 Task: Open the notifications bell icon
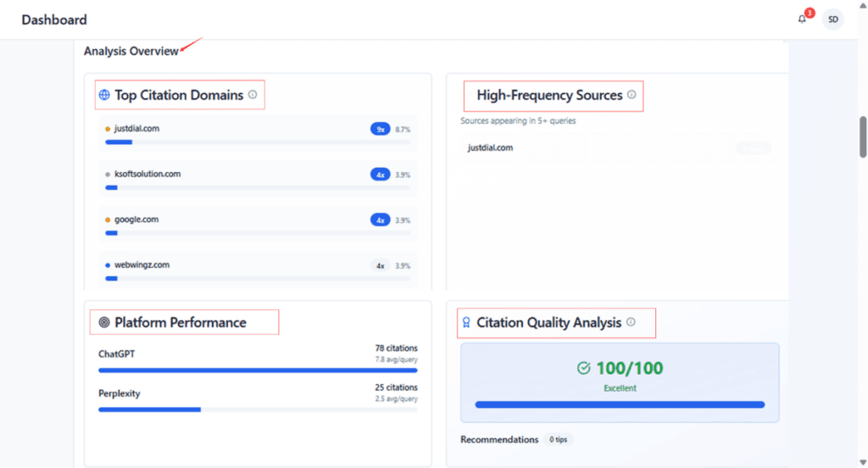[802, 19]
